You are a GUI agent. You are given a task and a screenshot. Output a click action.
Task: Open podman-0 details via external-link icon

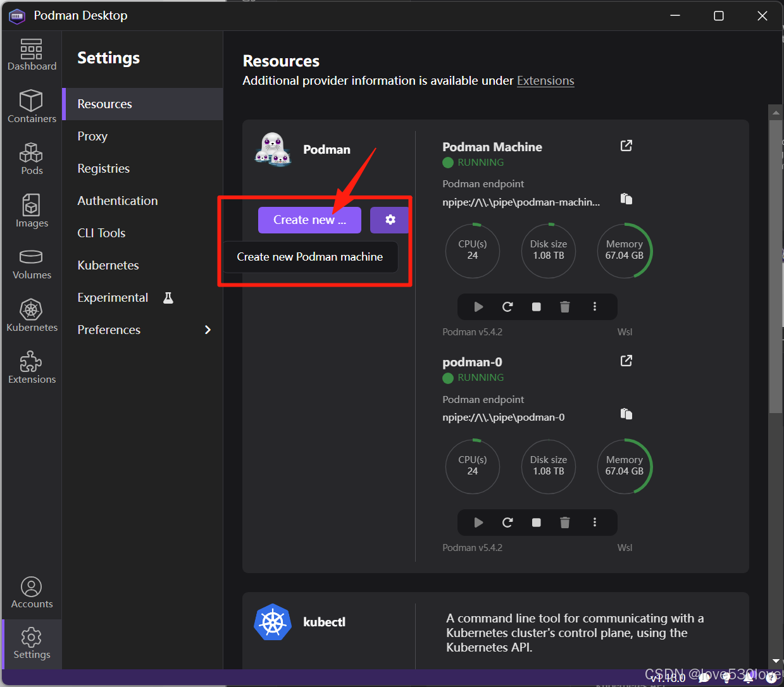626,361
